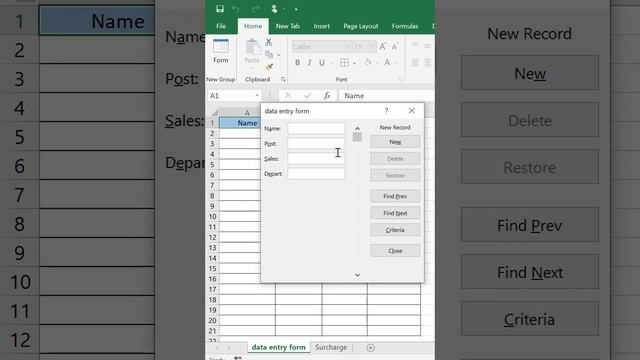
Task: Click the Fill Color bucket icon
Action: (367, 62)
